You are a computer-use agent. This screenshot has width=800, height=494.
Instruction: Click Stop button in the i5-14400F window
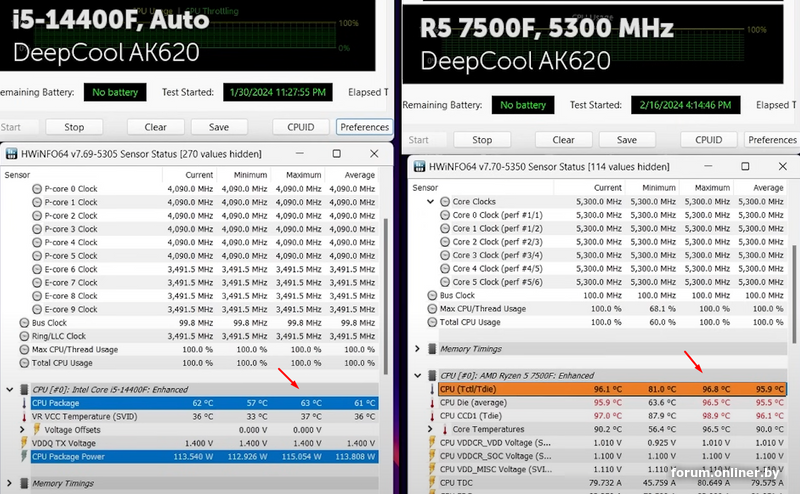(74, 127)
